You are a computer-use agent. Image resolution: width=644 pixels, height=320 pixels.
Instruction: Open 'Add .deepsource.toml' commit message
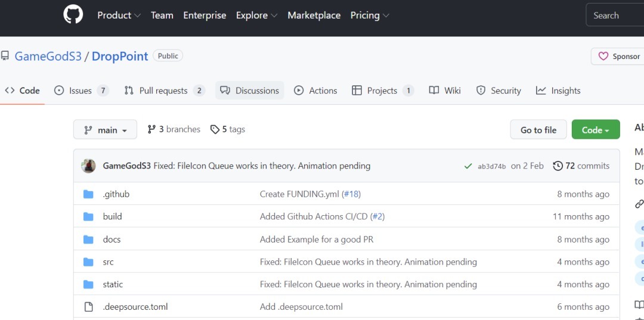[x=301, y=307]
